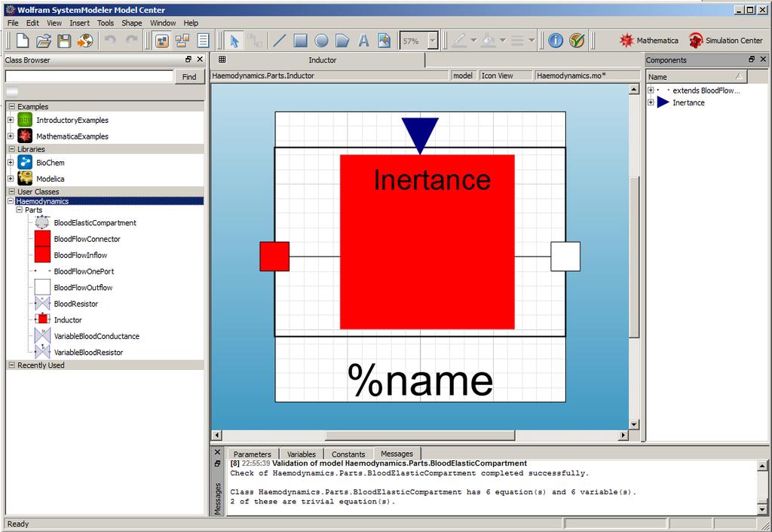Switch to the Messages tab
The width and height of the screenshot is (772, 532).
(397, 454)
